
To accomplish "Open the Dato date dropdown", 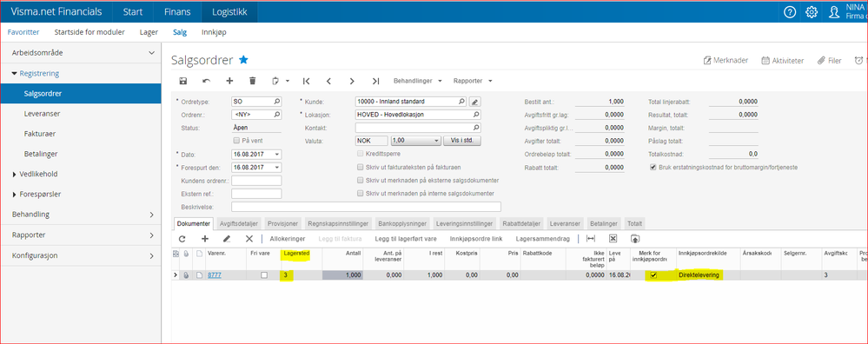I will point(277,155).
